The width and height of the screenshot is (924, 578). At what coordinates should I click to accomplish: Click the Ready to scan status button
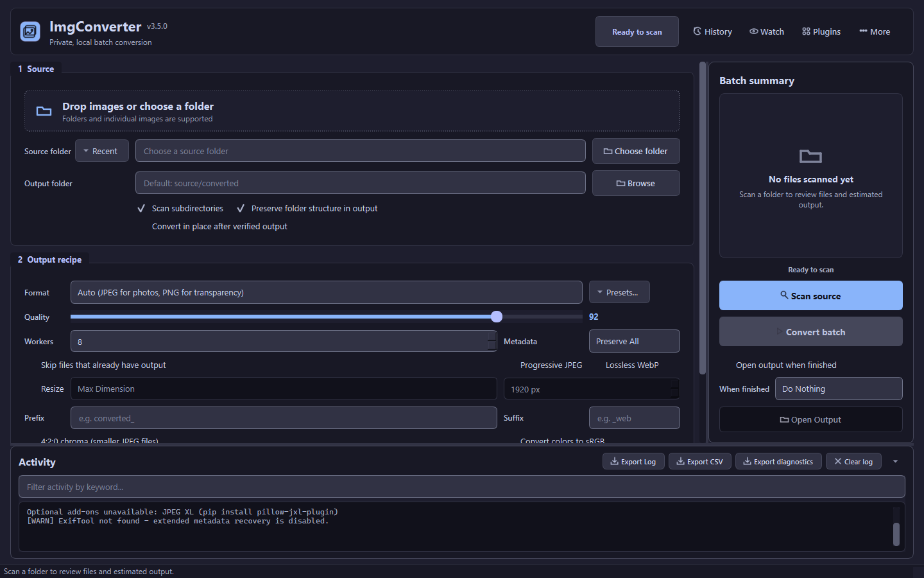[637, 31]
